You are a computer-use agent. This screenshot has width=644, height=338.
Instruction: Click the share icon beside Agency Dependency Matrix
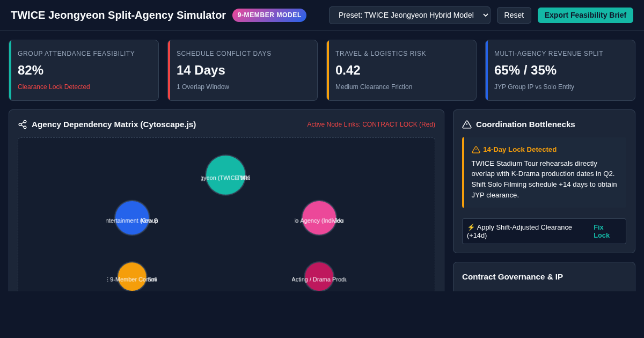click(23, 124)
